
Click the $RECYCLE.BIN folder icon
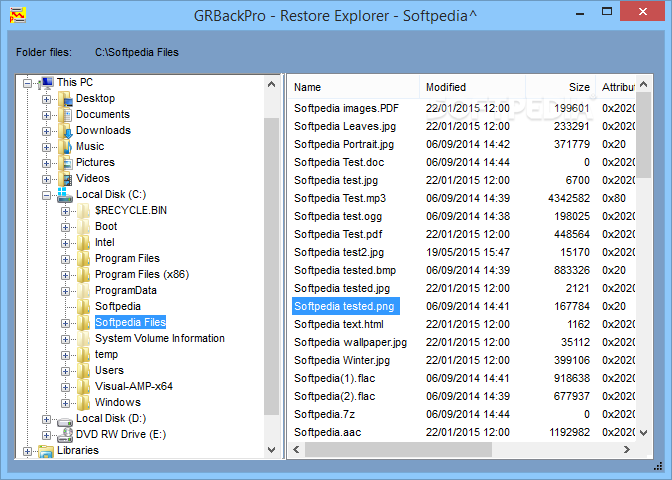[84, 211]
